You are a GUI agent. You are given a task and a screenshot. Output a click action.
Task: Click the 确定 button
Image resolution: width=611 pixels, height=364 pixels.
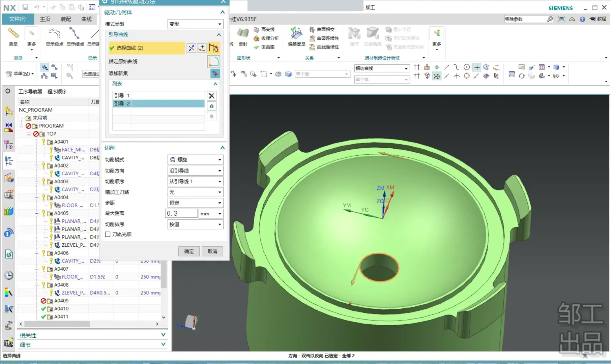click(x=189, y=251)
